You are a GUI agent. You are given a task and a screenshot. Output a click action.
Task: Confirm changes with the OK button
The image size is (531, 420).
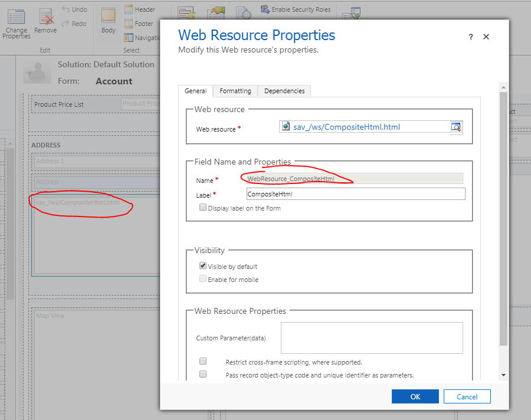pyautogui.click(x=415, y=396)
